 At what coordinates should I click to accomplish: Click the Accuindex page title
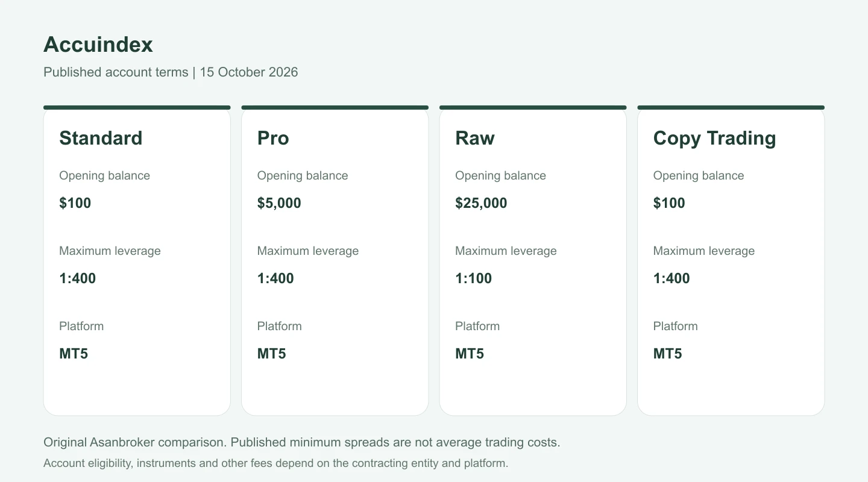(x=98, y=45)
